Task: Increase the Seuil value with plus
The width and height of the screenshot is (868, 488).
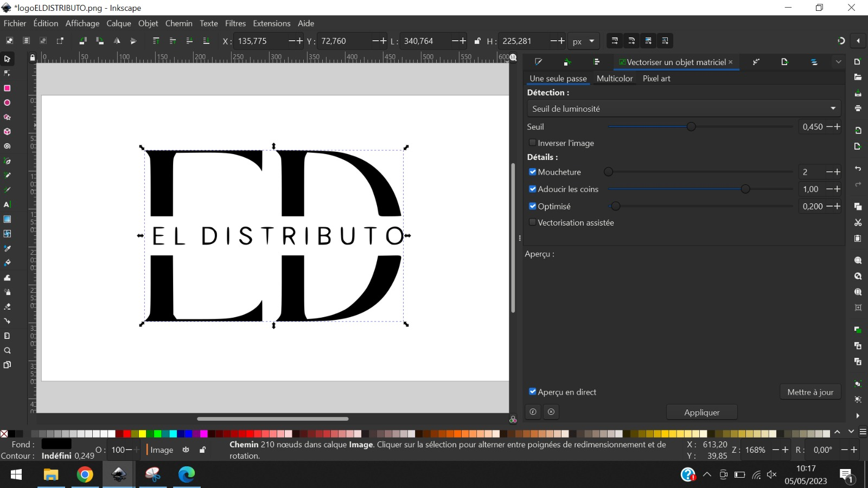Action: (837, 126)
